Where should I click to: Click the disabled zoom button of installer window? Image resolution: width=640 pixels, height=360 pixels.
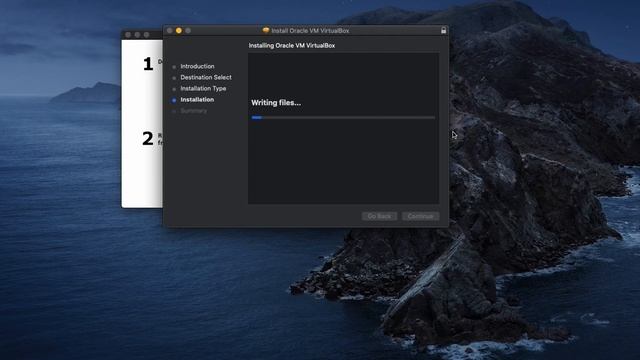(188, 31)
